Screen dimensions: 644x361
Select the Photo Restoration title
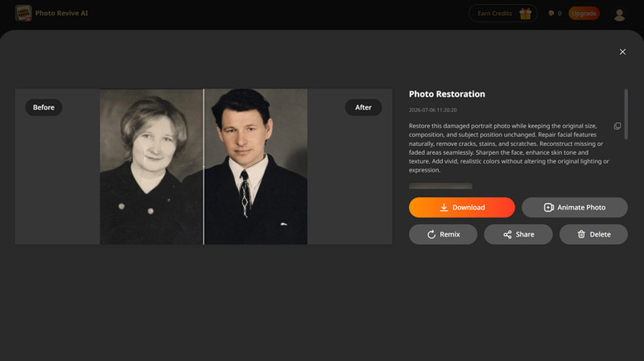[447, 94]
